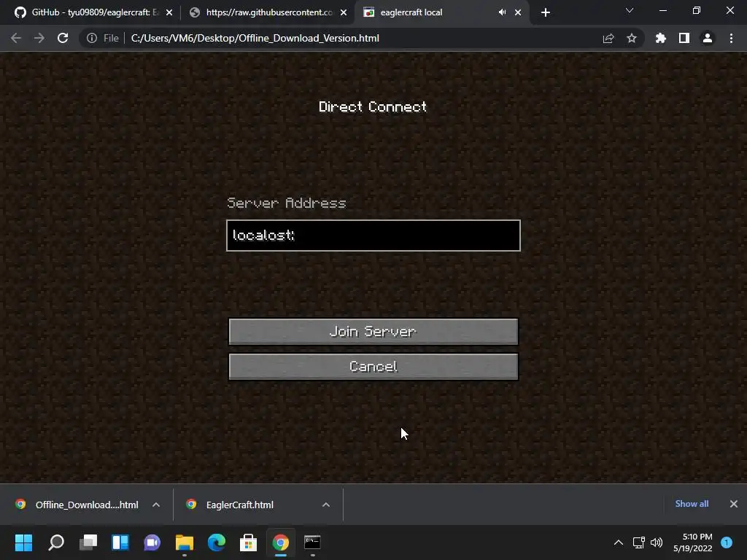This screenshot has width=747, height=560.
Task: Share this page icon
Action: [x=608, y=38]
